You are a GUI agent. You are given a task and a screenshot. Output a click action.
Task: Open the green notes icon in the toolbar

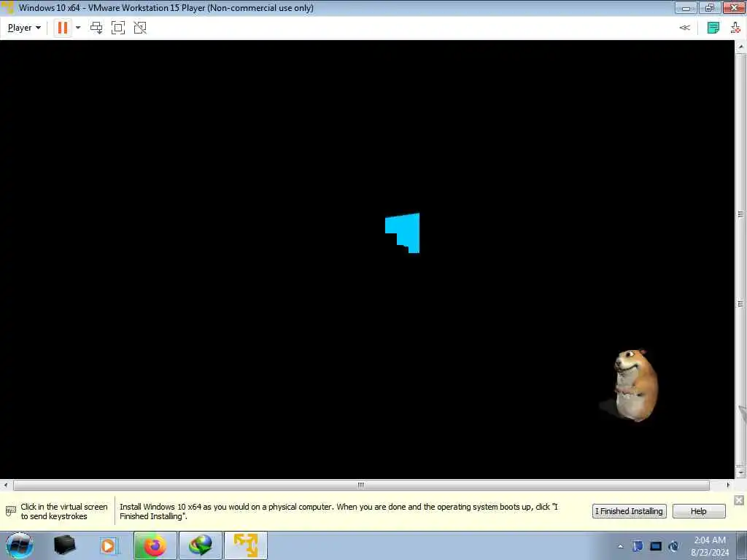(x=713, y=28)
